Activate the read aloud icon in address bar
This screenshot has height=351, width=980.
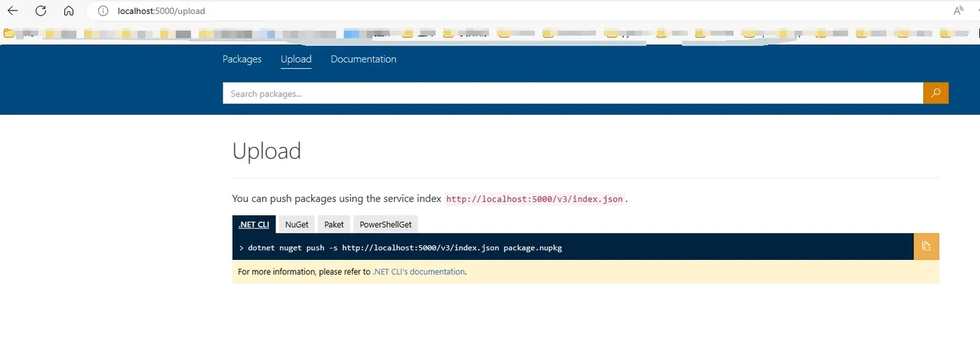pos(958,11)
